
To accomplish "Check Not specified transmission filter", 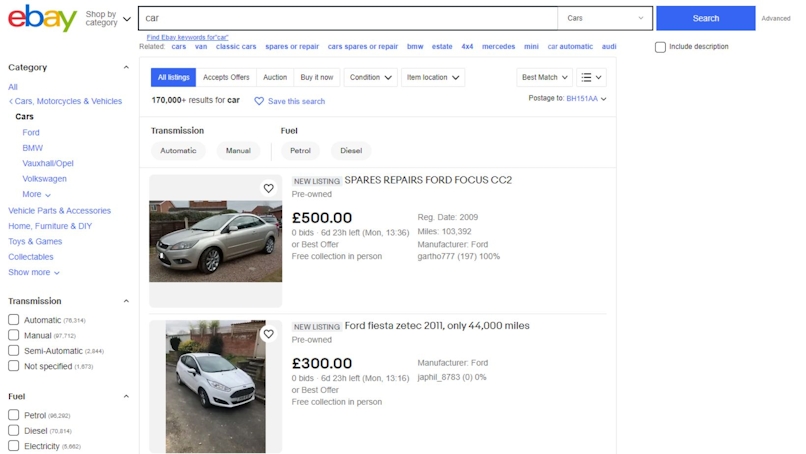I will (14, 366).
